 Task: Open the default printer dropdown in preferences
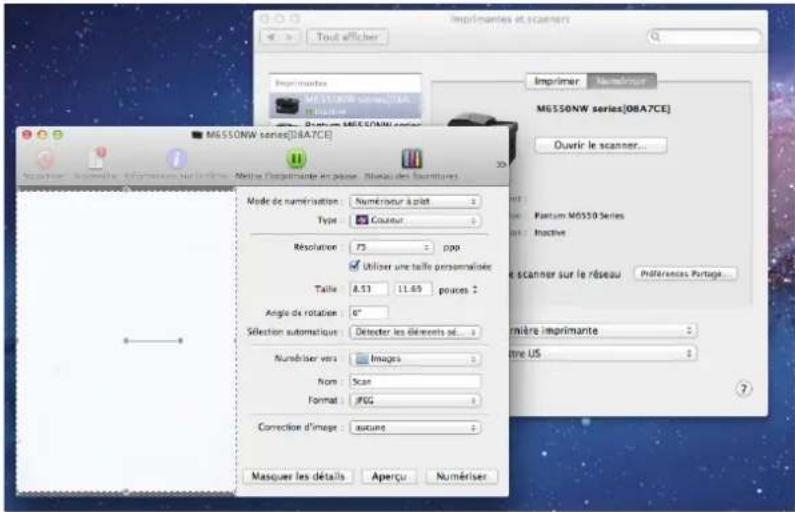point(602,331)
